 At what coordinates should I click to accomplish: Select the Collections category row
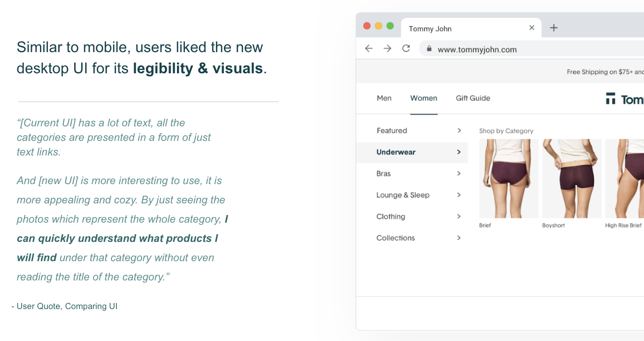pos(412,238)
